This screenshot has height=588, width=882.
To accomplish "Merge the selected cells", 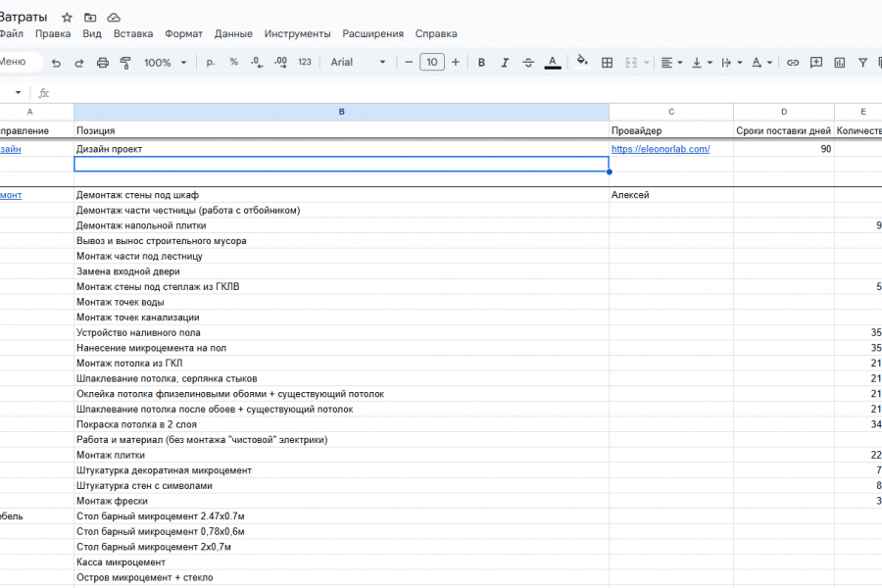I will tap(631, 63).
